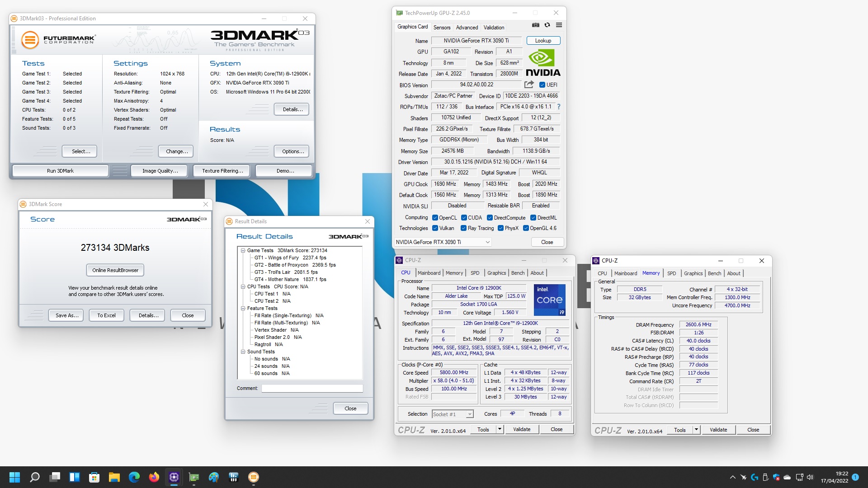Toggle the Ray Tracing checkbox

(x=463, y=228)
